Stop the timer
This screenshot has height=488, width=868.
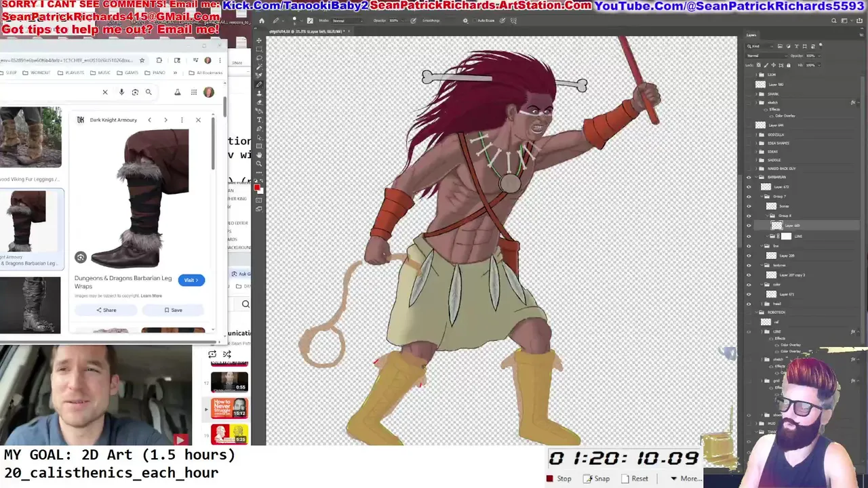click(559, 479)
